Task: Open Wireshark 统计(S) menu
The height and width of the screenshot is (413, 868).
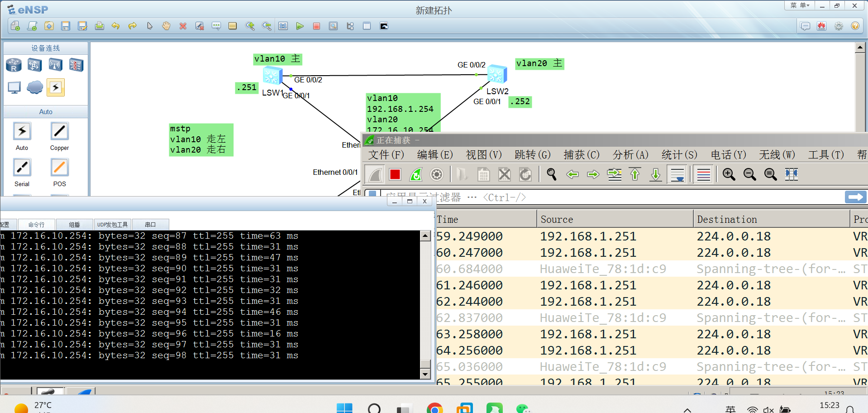Action: pos(679,155)
